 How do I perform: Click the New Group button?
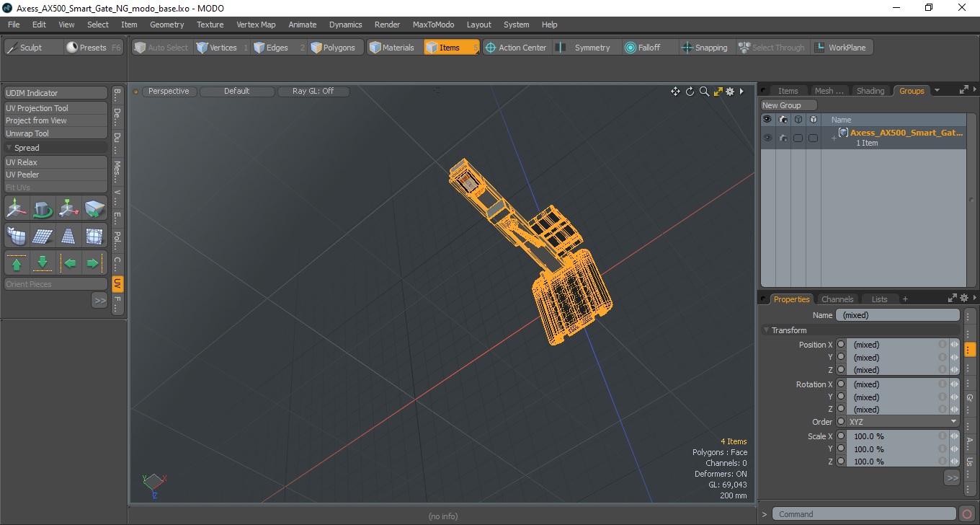pos(789,105)
